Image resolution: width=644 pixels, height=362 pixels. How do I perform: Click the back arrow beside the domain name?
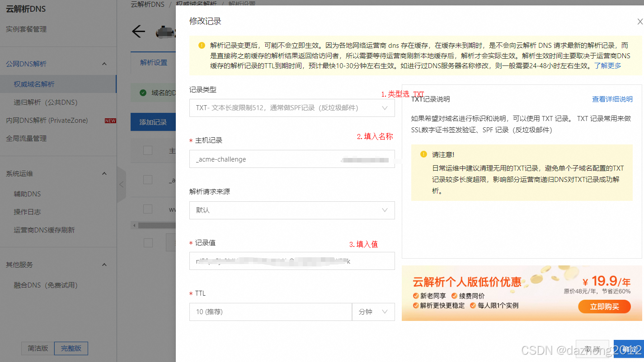[x=138, y=32]
